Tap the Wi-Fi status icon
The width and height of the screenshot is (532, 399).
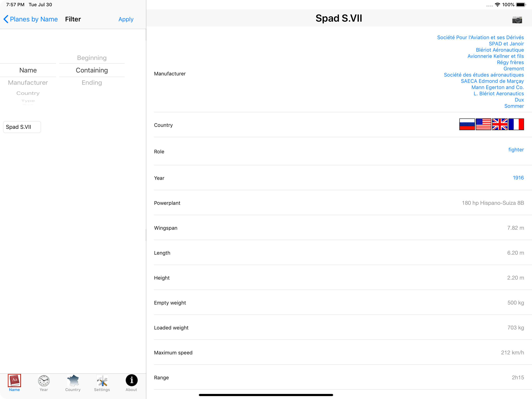[497, 4]
